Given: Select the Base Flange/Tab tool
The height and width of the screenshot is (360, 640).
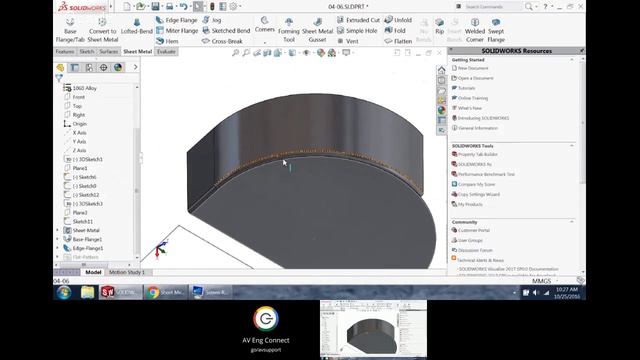Looking at the screenshot, I should click(x=70, y=30).
